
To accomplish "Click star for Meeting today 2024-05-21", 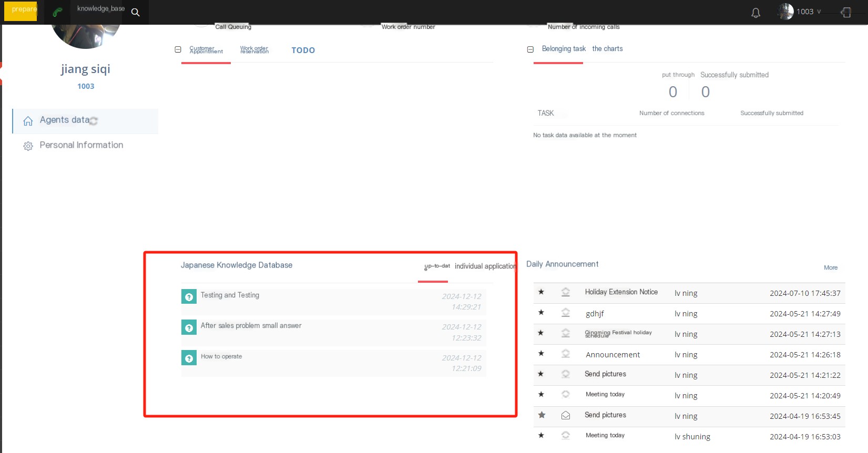I will click(x=541, y=394).
